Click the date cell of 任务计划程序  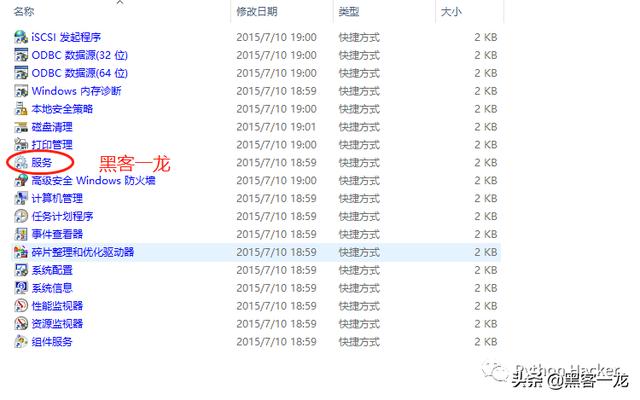point(276,216)
